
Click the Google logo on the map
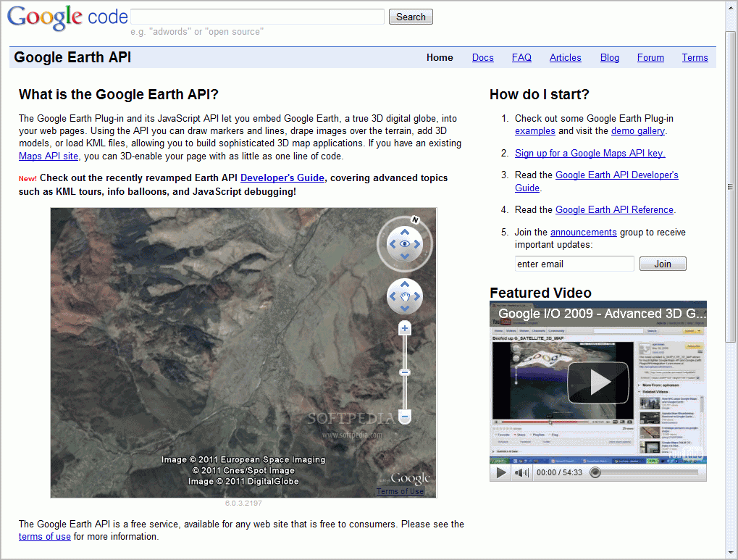click(x=410, y=478)
